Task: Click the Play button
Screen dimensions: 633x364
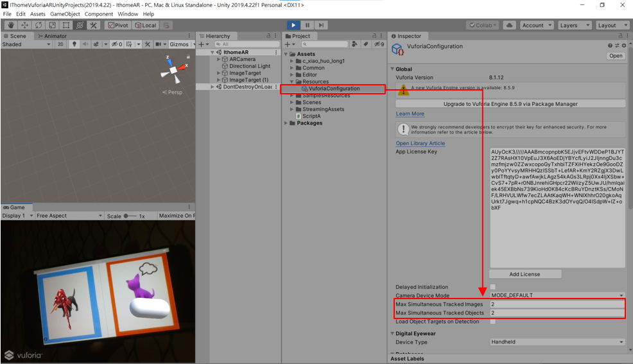Action: coord(293,25)
